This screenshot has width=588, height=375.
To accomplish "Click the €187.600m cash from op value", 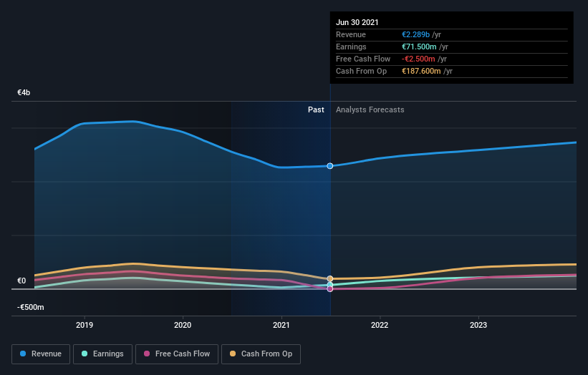I will tap(422, 71).
